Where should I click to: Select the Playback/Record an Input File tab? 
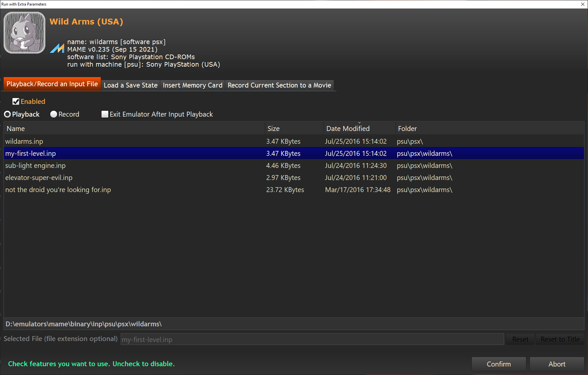point(52,84)
